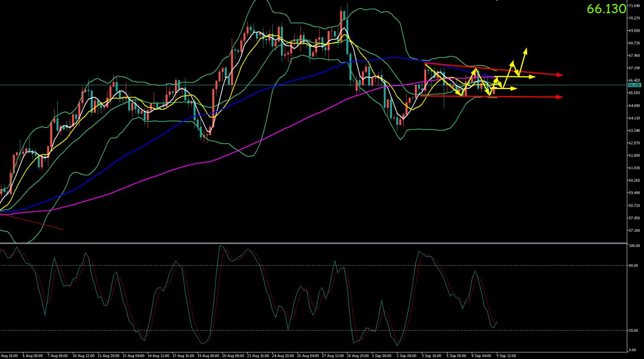Click the 71.040 price axis label
Image resolution: width=644 pixels, height=359 pixels.
click(634, 6)
